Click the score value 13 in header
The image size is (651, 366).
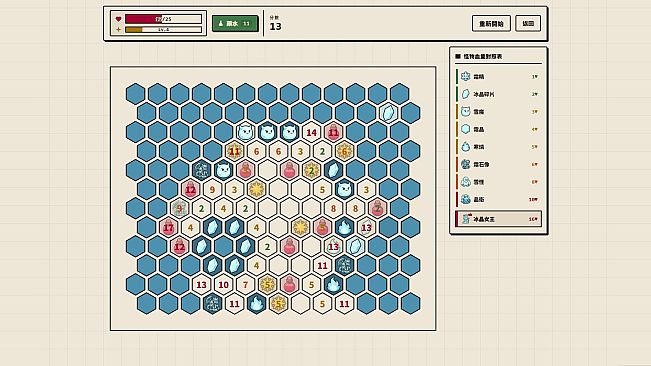[275, 27]
